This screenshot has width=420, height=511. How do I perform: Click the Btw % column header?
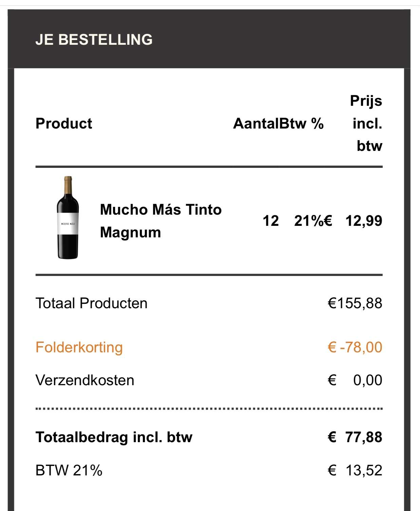click(x=302, y=123)
